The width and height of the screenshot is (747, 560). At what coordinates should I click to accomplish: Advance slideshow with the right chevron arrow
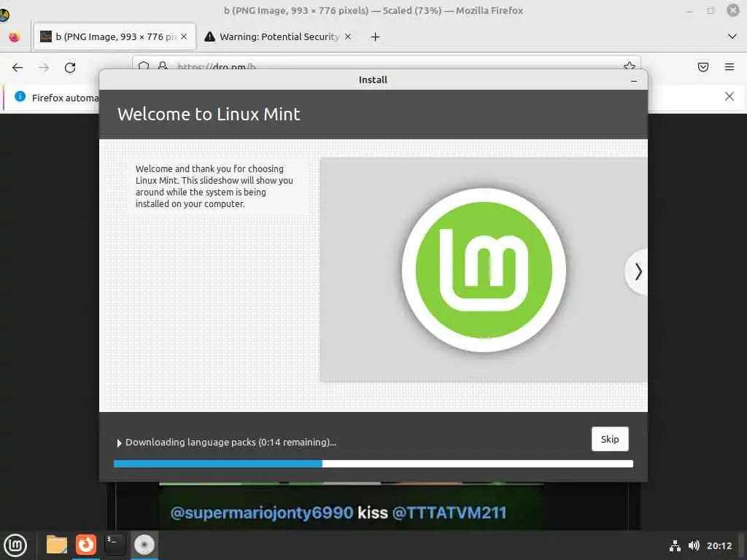(637, 271)
